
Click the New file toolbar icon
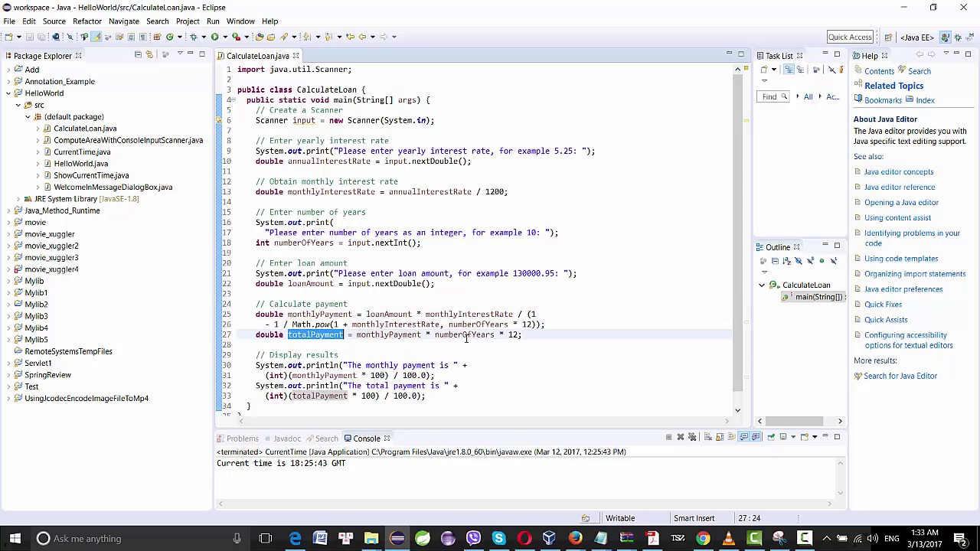click(x=8, y=37)
